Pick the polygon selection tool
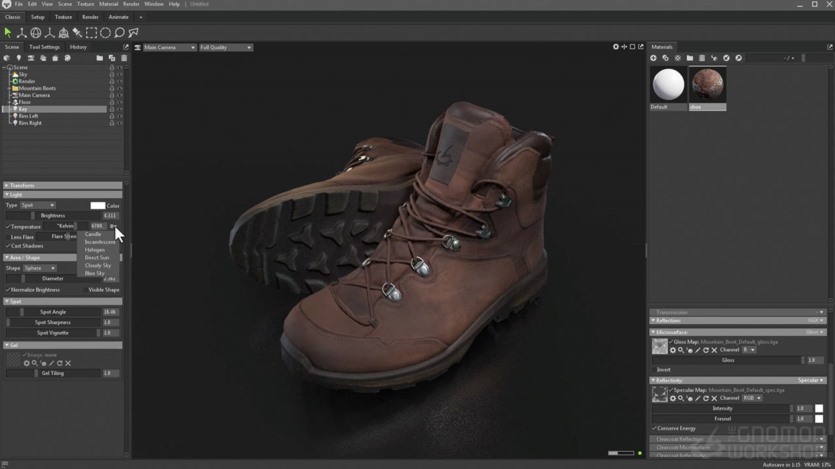Screen dimensions: 835x469 [133, 33]
